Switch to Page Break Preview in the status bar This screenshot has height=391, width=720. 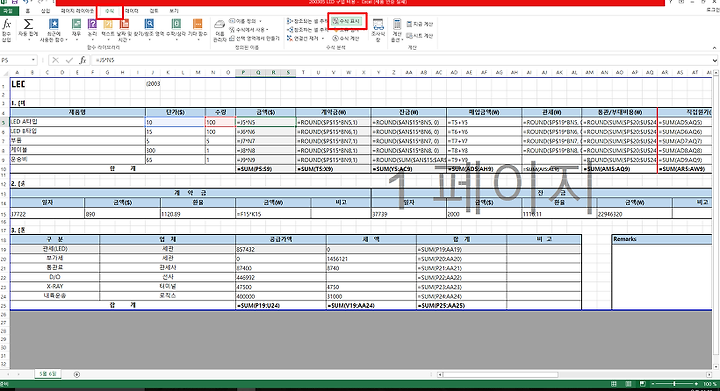tap(642, 384)
